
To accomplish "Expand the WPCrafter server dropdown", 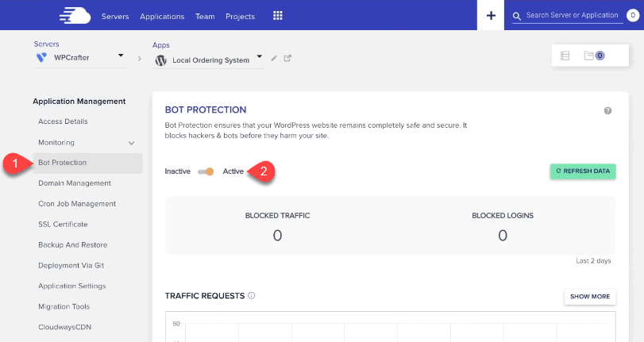I will coord(121,56).
